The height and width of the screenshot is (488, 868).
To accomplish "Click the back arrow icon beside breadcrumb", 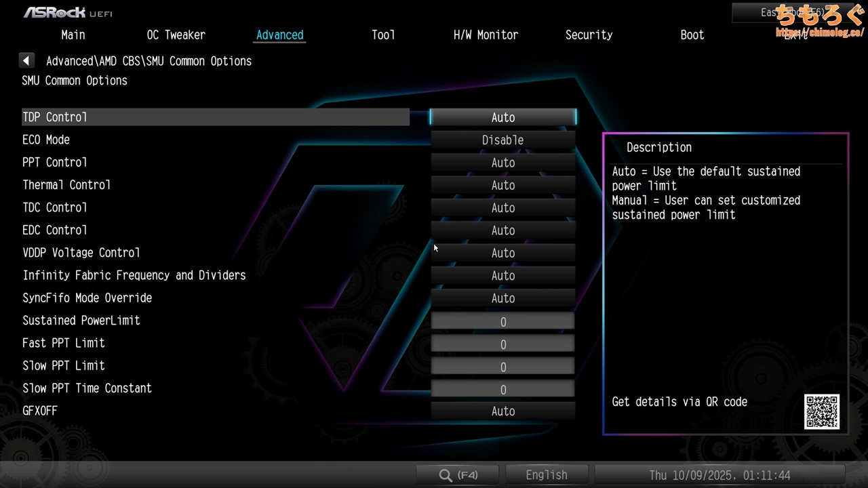I will tap(26, 61).
